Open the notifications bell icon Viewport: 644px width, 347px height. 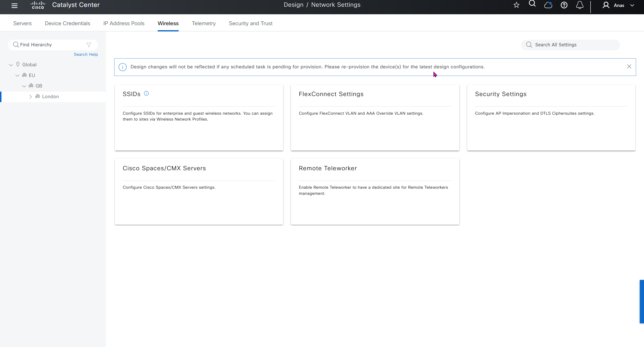(x=579, y=5)
